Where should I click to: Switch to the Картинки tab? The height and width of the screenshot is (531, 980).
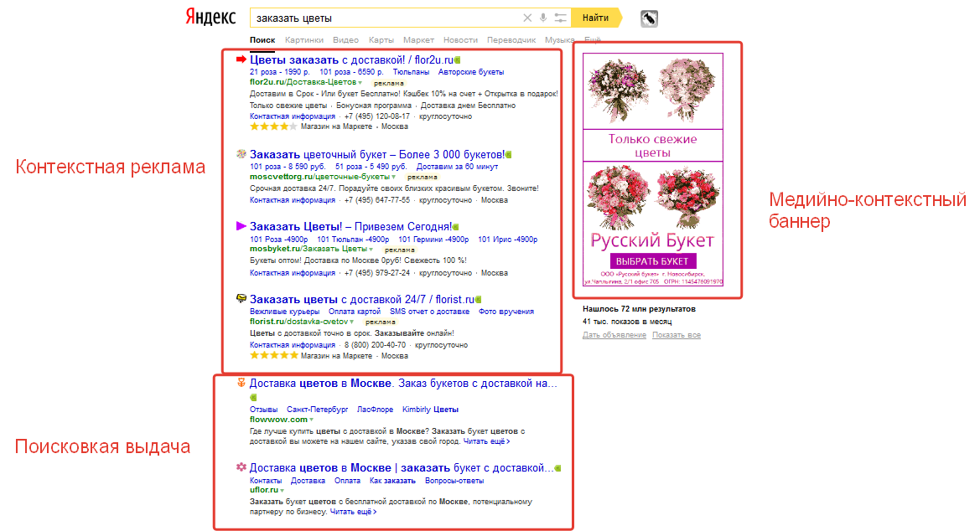[x=303, y=40]
